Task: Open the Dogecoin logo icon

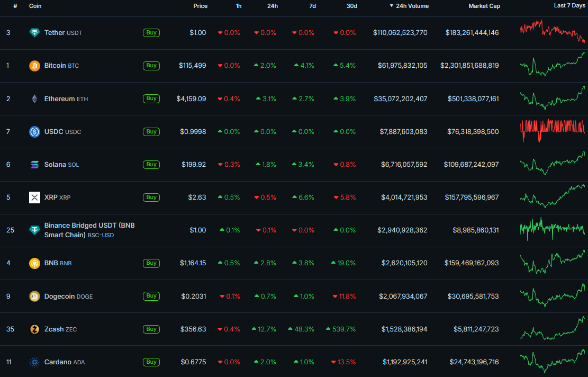Action: (34, 297)
